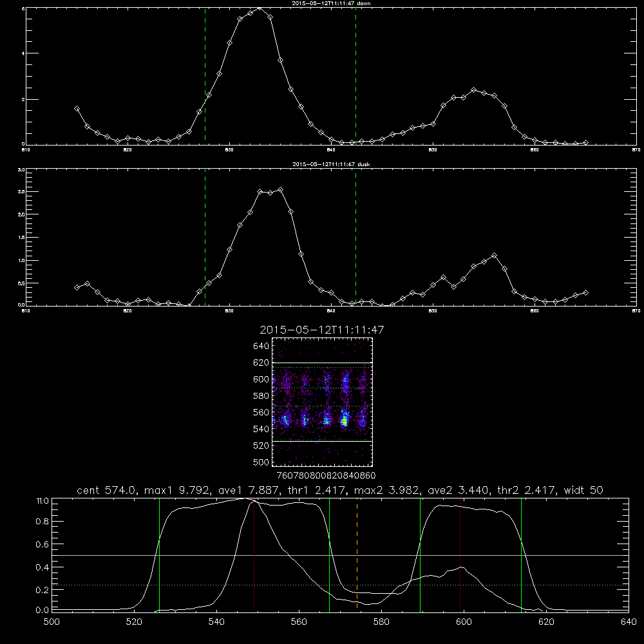Image resolution: width=644 pixels, height=644 pixels.
Task: Select the "600" y-axis label beside the heatmap
Action: pyautogui.click(x=261, y=379)
